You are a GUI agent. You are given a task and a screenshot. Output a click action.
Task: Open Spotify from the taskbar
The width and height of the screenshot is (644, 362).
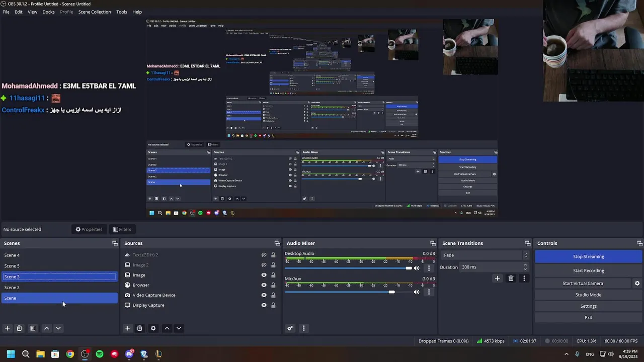[100, 354]
